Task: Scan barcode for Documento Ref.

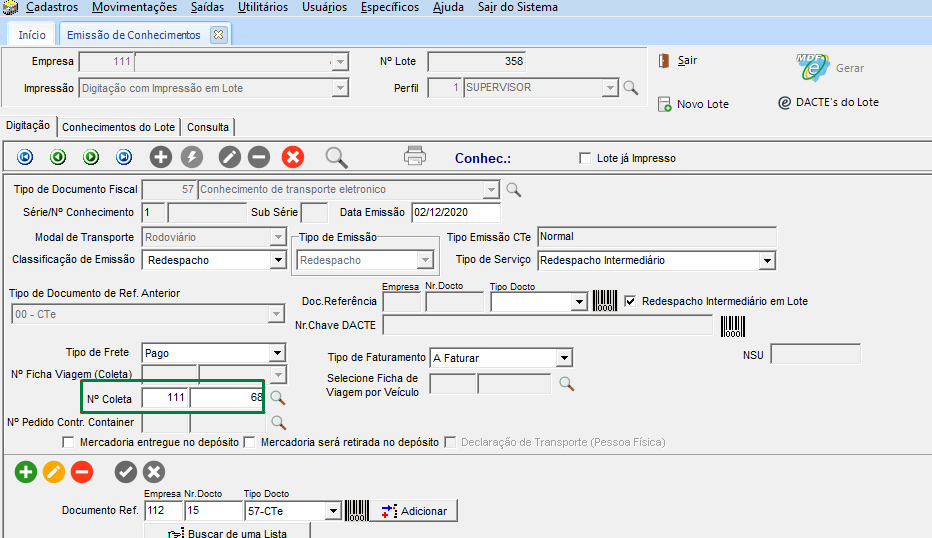Action: tap(357, 511)
